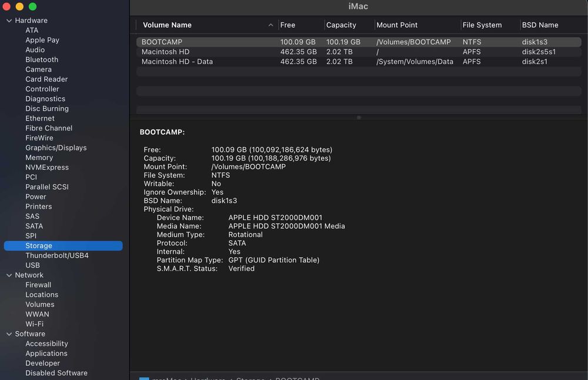Select the Macintosh HD volume row
588x380 pixels.
(x=359, y=52)
